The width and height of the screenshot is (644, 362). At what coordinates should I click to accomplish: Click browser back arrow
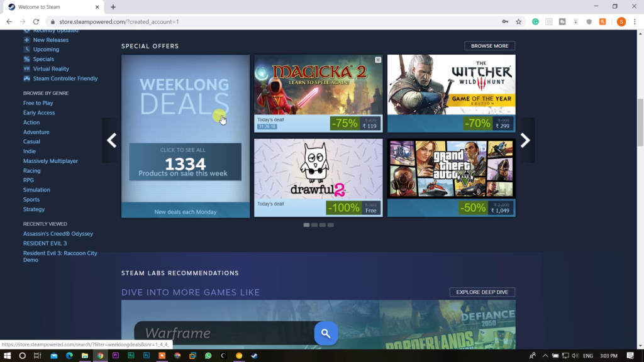(x=9, y=22)
